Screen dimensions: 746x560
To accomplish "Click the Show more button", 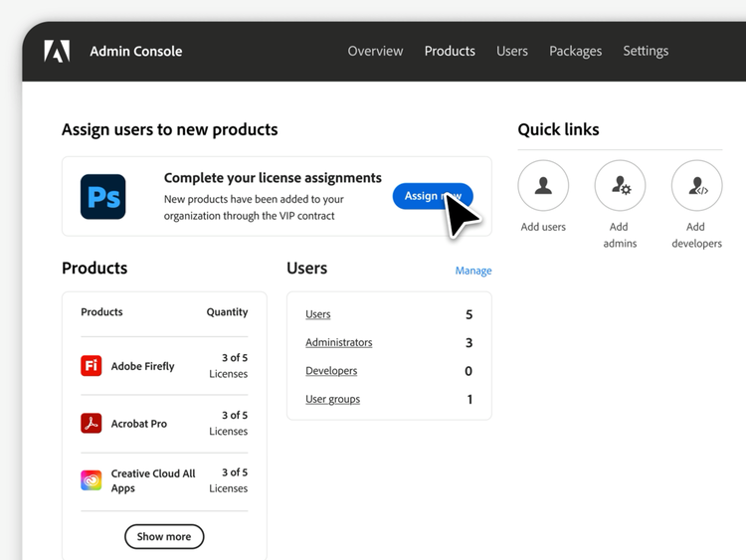I will click(x=164, y=536).
